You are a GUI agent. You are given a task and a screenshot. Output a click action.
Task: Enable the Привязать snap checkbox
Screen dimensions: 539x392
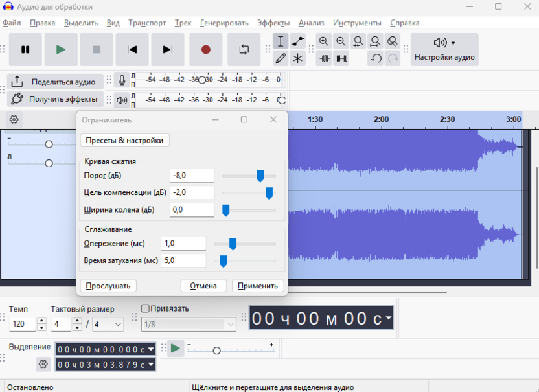click(145, 308)
